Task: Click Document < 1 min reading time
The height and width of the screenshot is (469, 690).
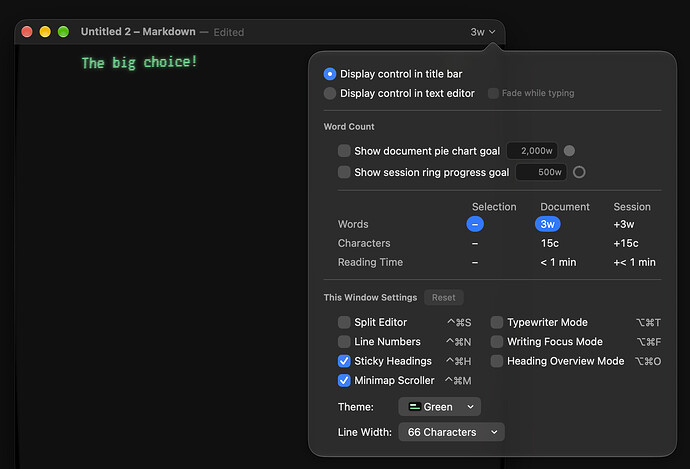Action: (x=558, y=262)
